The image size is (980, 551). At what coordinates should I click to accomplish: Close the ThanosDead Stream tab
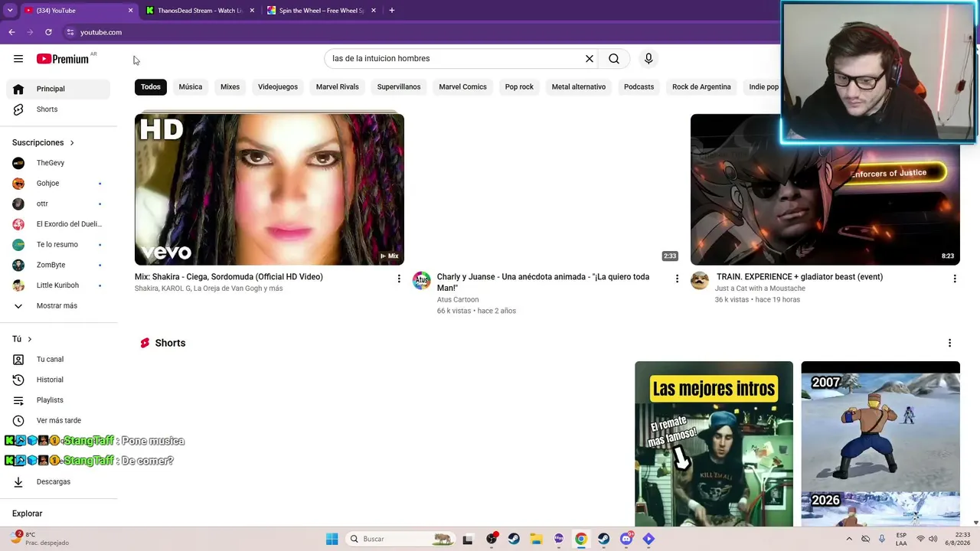point(252,11)
